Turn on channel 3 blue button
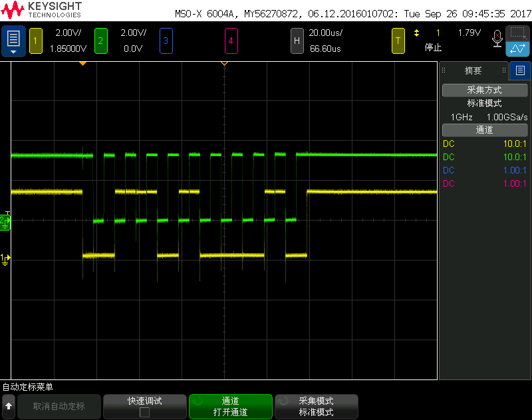 [x=166, y=41]
